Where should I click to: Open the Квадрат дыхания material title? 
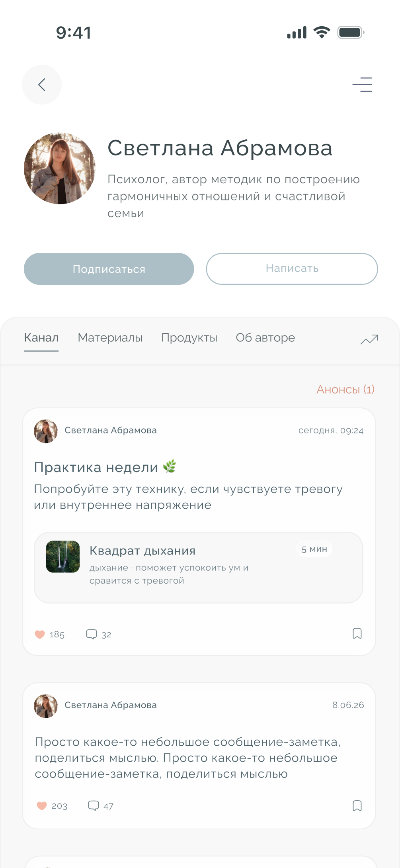pyautogui.click(x=142, y=551)
